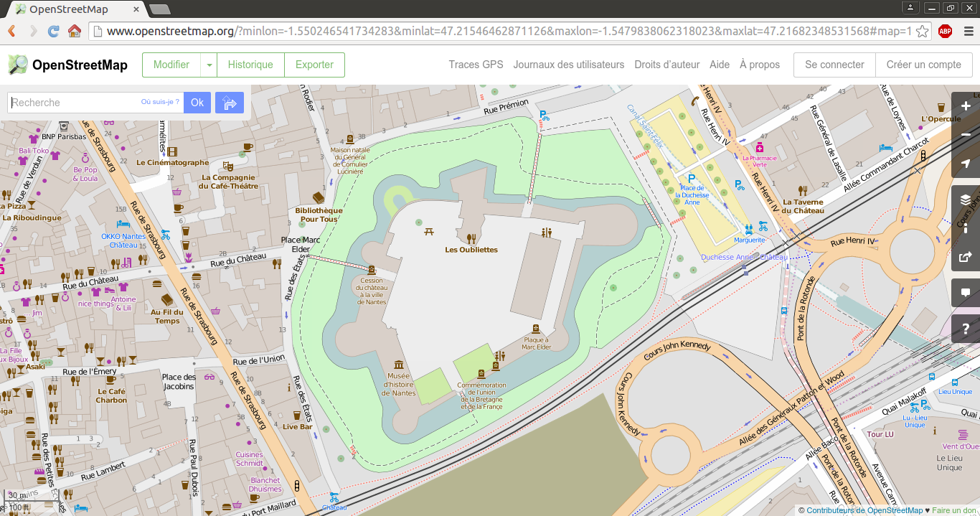Click the Le Café Charbon label
Viewport: 980px width, 516px height.
(112, 396)
